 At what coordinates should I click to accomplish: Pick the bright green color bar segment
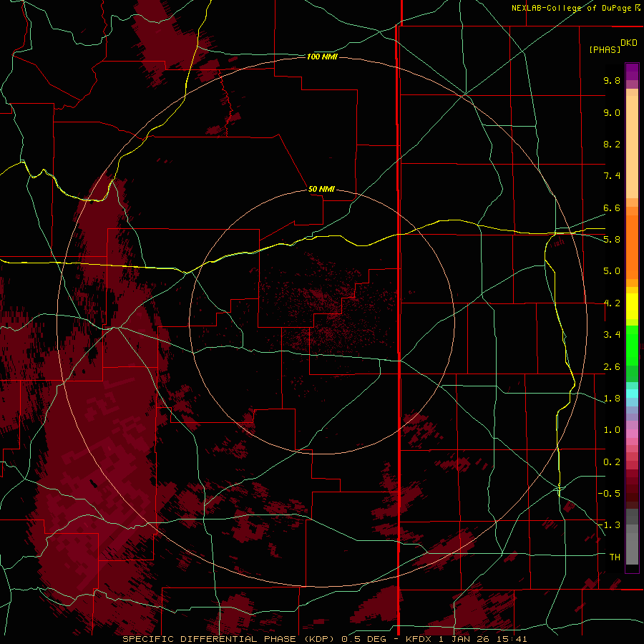632,345
